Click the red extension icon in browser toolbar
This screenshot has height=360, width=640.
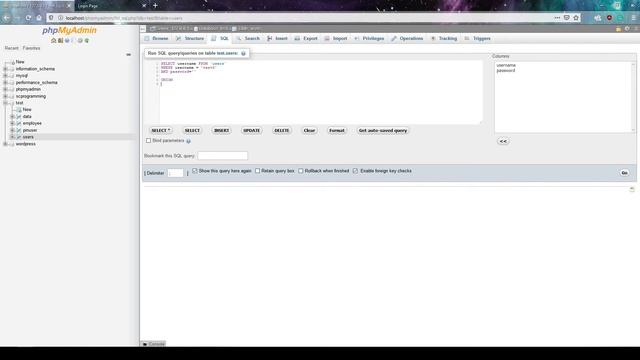tap(609, 18)
